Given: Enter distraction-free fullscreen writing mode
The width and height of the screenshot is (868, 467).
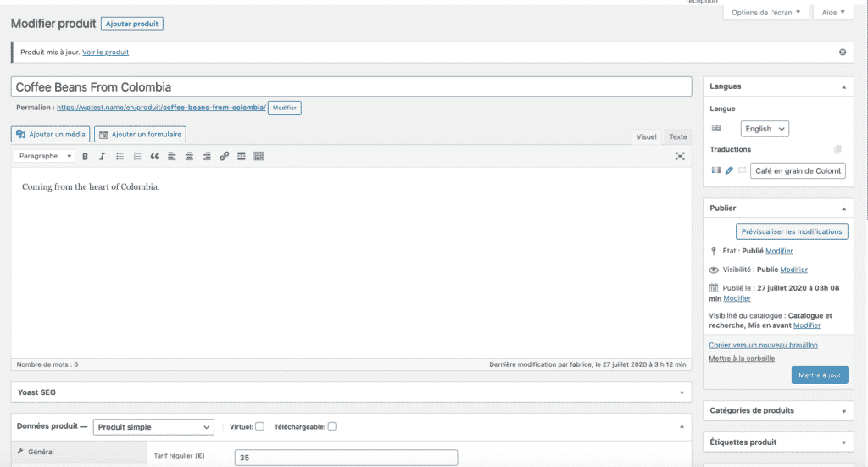Looking at the screenshot, I should pos(680,157).
